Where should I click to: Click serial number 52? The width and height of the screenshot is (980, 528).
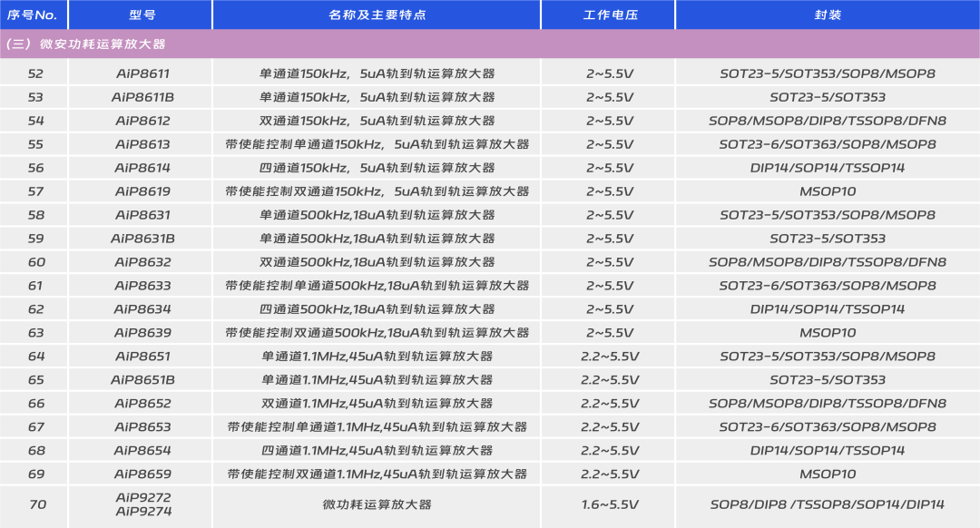(x=35, y=73)
